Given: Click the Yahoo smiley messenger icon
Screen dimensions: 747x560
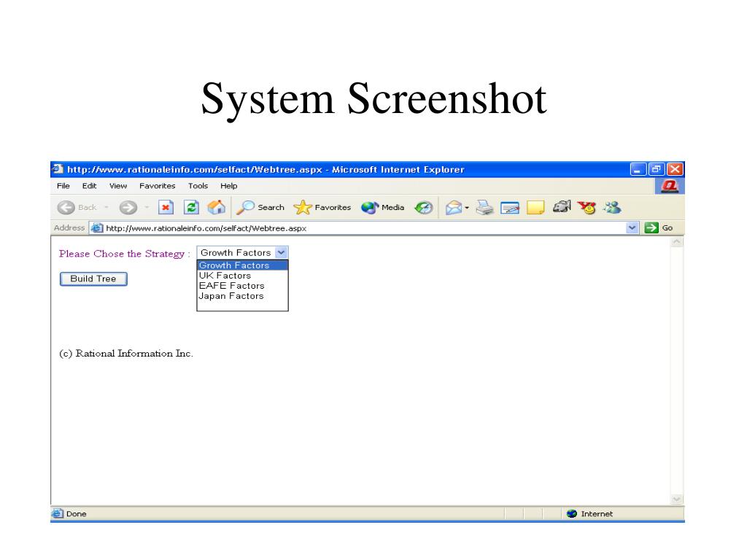Looking at the screenshot, I should (587, 208).
